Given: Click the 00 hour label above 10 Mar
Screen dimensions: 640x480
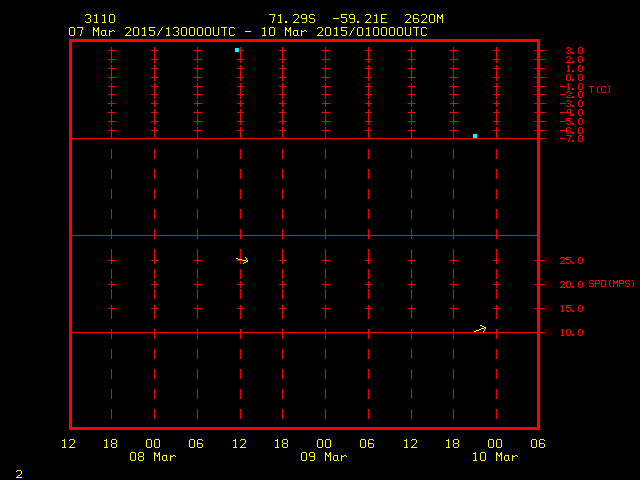Looking at the screenshot, I should (495, 444).
